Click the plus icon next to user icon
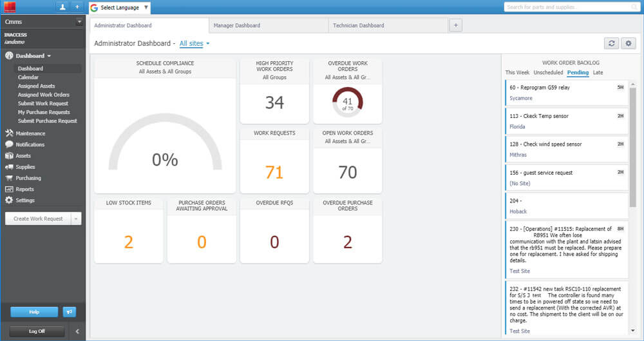Image resolution: width=644 pixels, height=341 pixels. coord(77,7)
